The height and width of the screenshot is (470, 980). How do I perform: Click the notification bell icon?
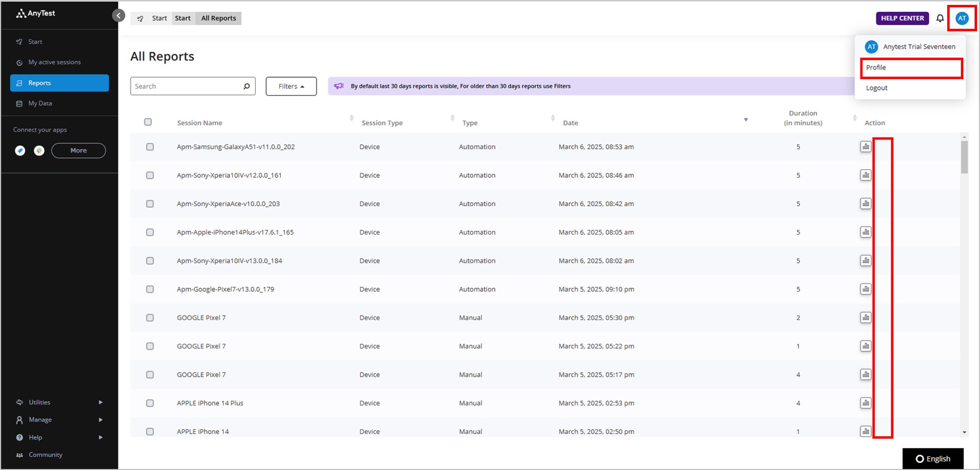point(940,18)
